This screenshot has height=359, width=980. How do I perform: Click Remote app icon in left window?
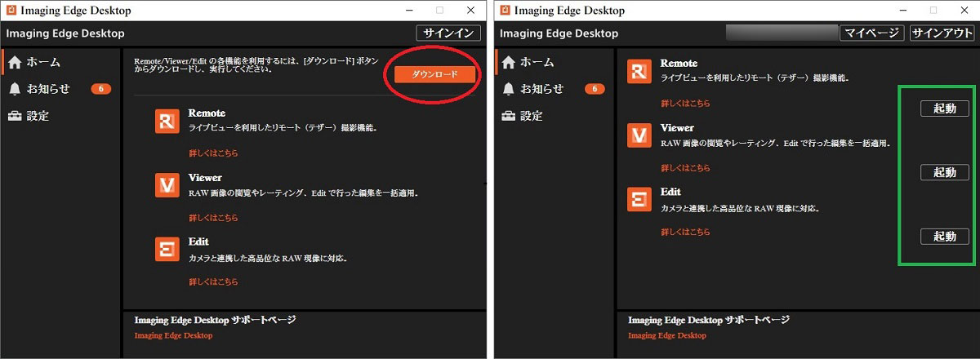coord(167,121)
